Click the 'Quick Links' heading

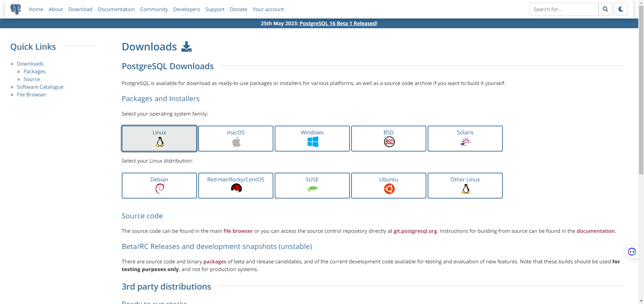click(x=33, y=47)
